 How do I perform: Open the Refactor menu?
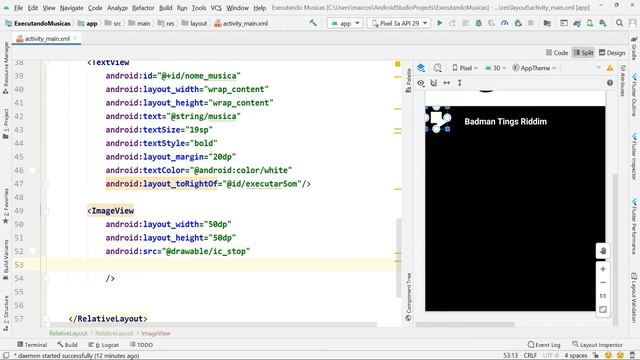pyautogui.click(x=143, y=8)
